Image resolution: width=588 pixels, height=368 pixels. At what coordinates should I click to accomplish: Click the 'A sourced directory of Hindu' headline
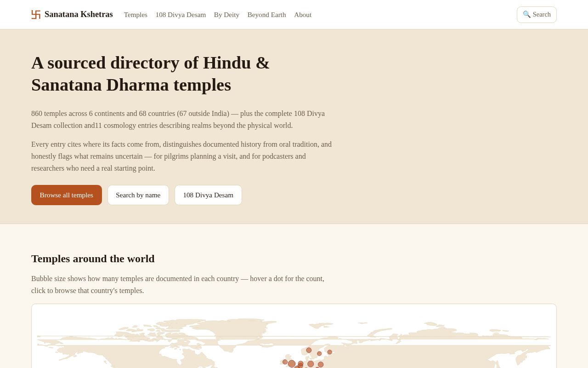[151, 74]
